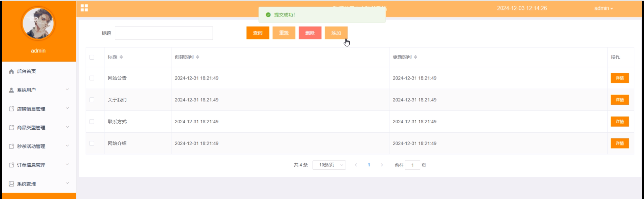Expand the 秒杀活动管理 menu chevron
644x199 pixels.
[x=67, y=146]
